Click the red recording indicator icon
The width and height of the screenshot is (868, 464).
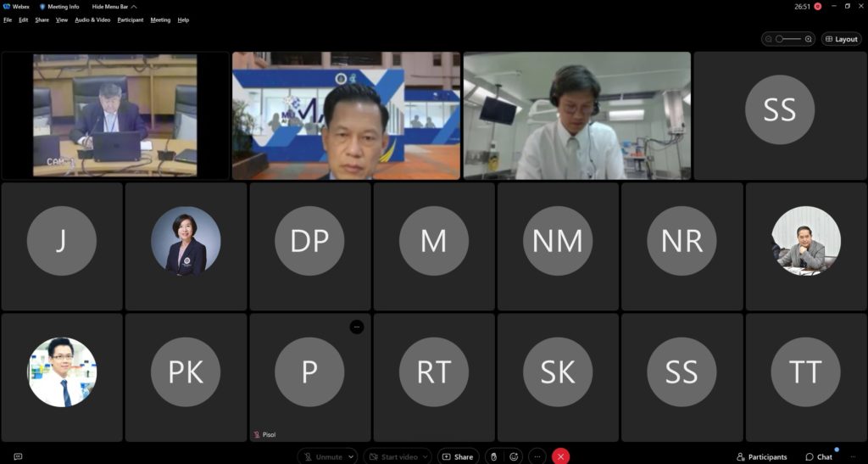tap(818, 6)
